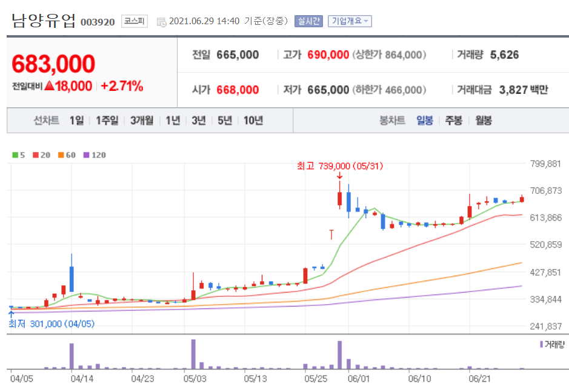The height and width of the screenshot is (392, 569).
Task: Click the 하한가 466,000 text
Action: [x=389, y=90]
